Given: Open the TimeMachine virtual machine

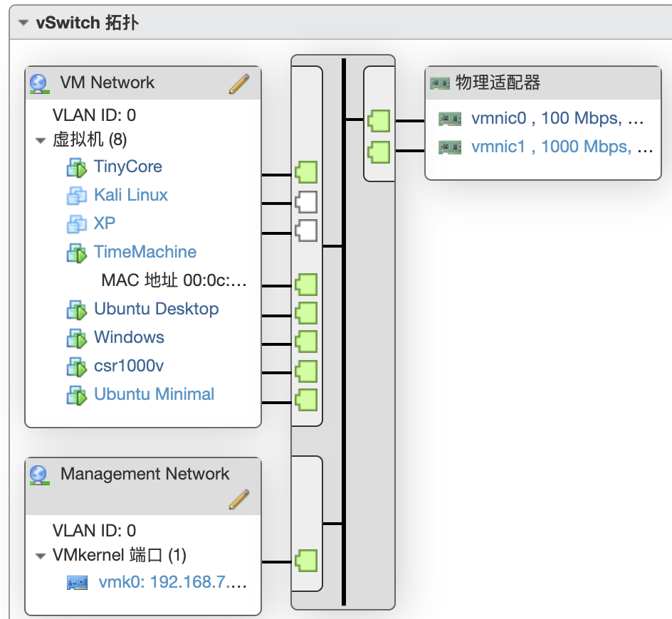Looking at the screenshot, I should [x=145, y=252].
